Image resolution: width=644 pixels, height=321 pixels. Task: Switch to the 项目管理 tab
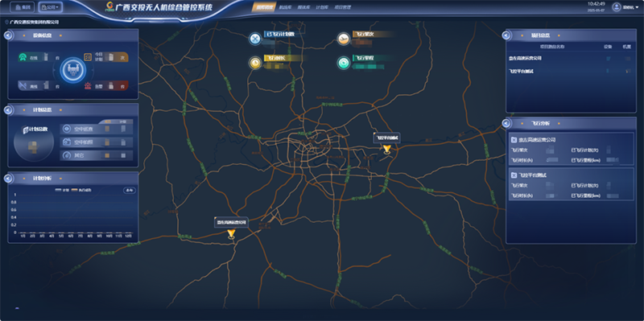coord(343,7)
